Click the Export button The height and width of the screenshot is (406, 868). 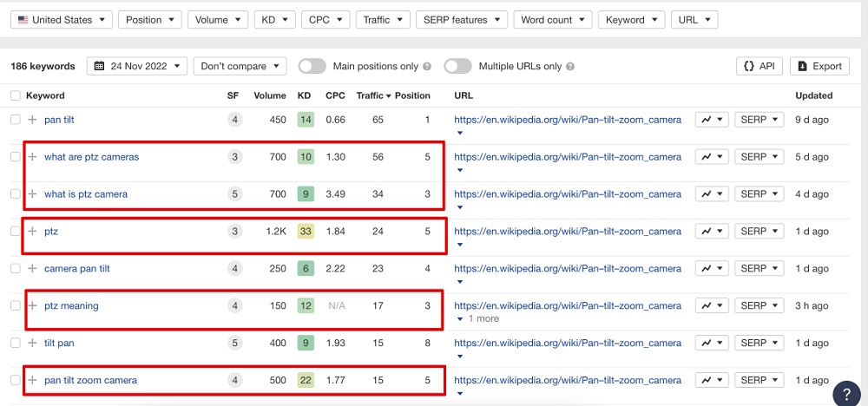coord(820,67)
